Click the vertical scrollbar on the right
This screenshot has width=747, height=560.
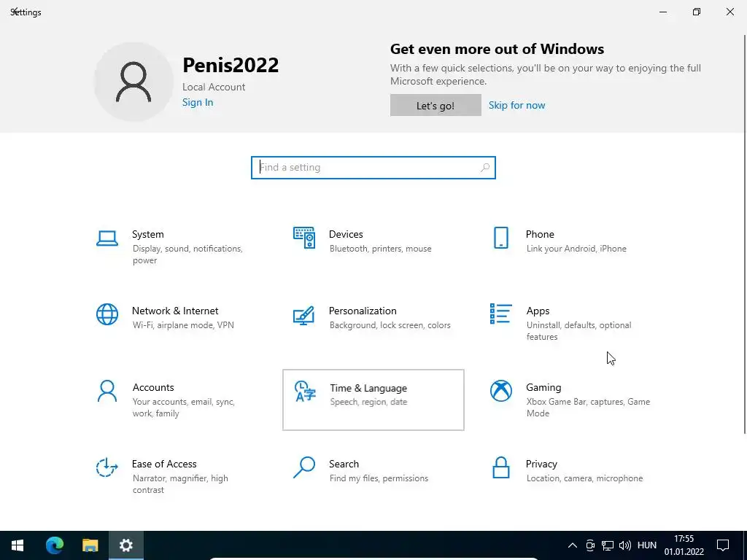coord(744,233)
